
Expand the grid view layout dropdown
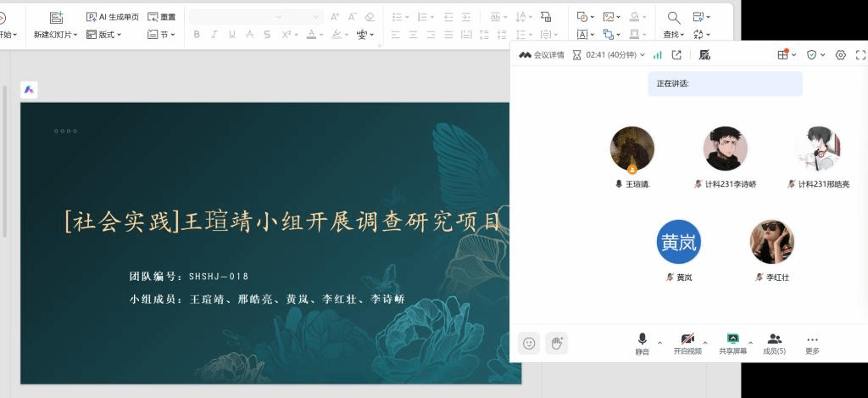tap(793, 54)
